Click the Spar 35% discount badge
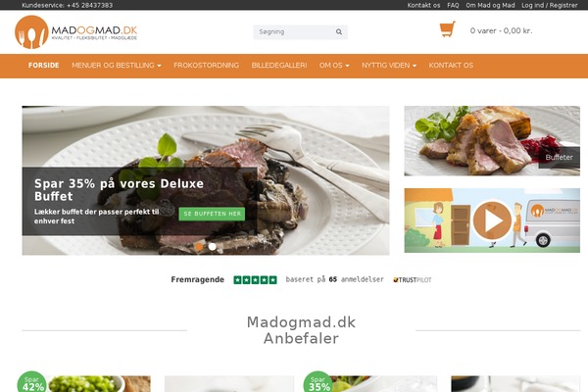 pos(318,382)
